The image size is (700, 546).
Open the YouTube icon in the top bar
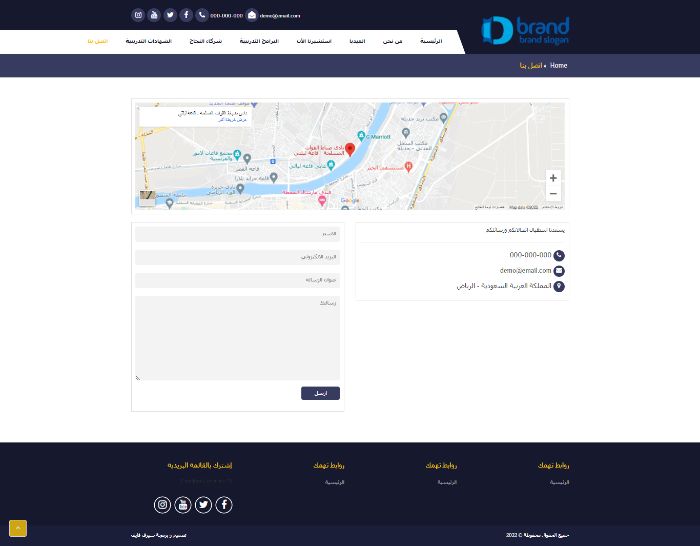point(154,15)
